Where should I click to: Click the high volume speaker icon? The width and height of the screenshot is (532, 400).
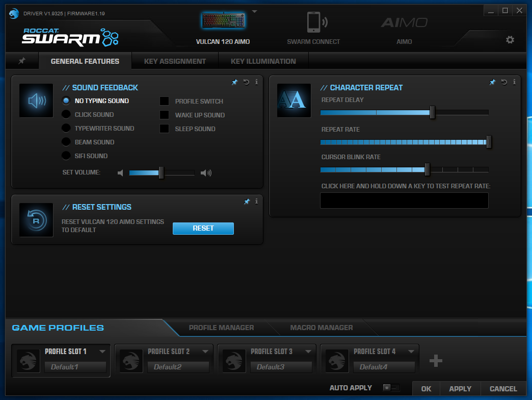[206, 173]
